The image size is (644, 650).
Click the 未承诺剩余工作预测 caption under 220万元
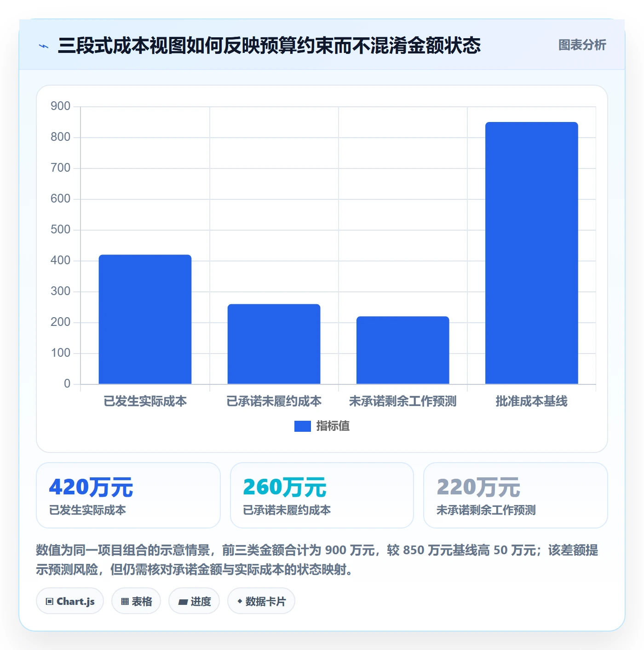point(486,510)
